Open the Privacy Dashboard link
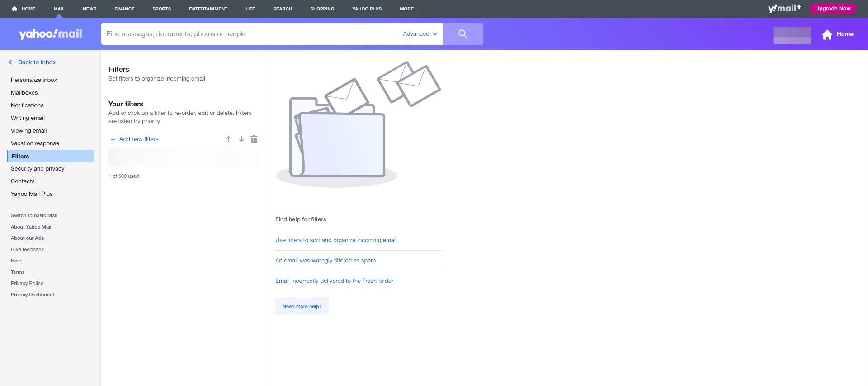 pos(33,295)
